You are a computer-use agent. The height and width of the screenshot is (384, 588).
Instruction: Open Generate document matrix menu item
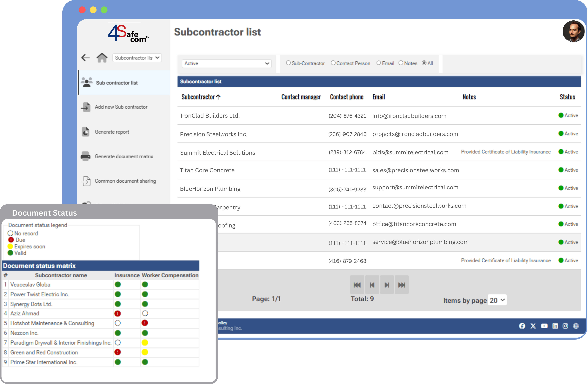pos(124,157)
